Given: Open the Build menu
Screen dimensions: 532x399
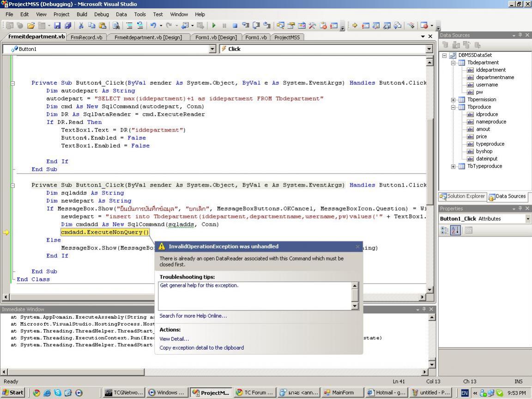Looking at the screenshot, I should tap(82, 14).
